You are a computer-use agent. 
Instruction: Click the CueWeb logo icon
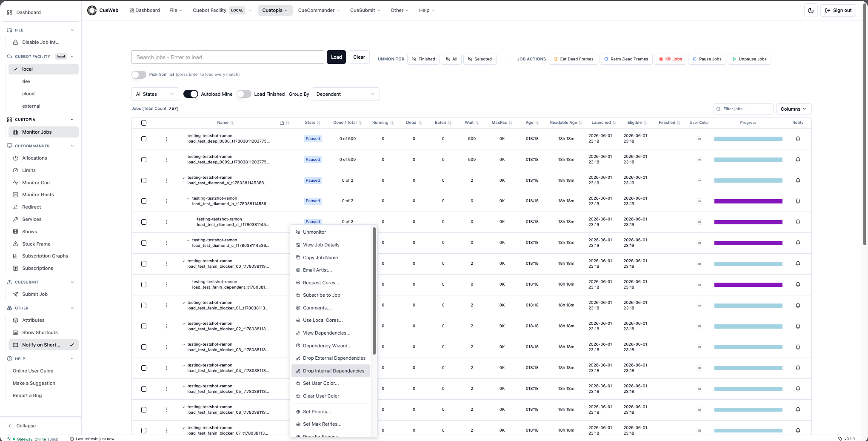pos(92,10)
